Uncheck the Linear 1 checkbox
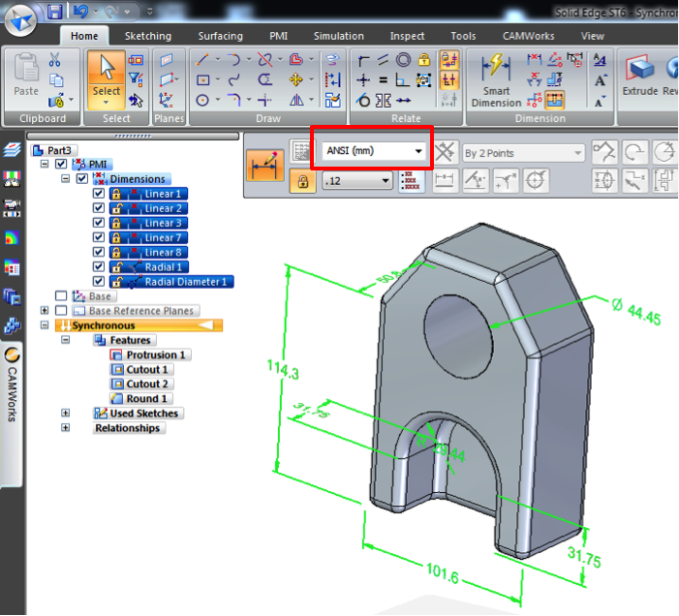Viewport: 679px width, 616px height. pos(99,193)
